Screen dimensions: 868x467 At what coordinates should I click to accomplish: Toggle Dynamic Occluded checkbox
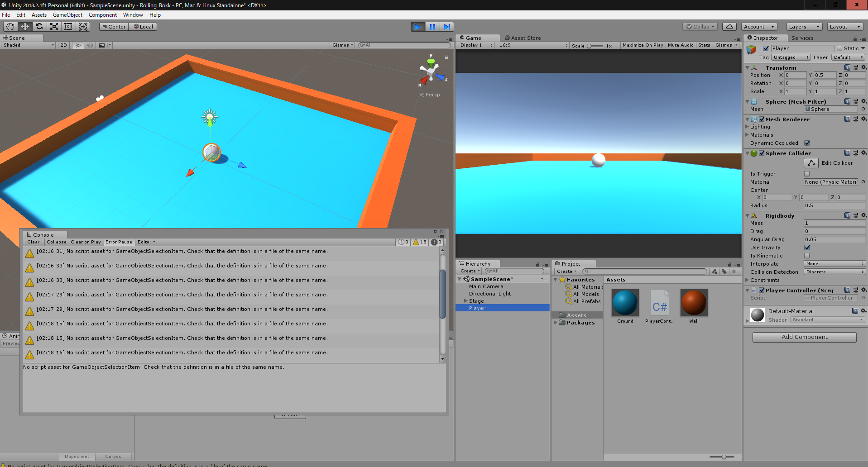click(x=807, y=143)
